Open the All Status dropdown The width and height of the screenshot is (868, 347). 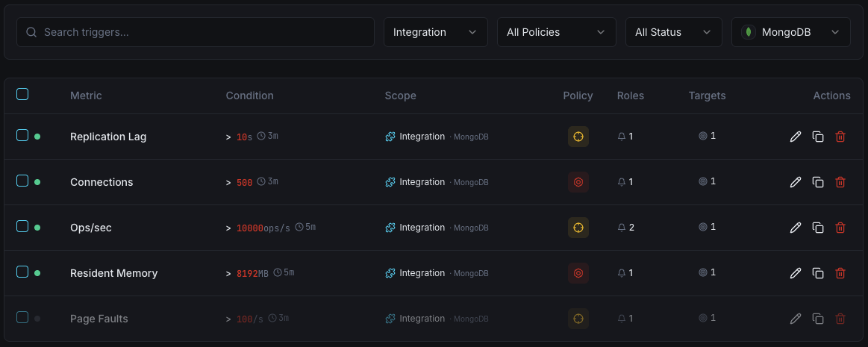(x=674, y=32)
